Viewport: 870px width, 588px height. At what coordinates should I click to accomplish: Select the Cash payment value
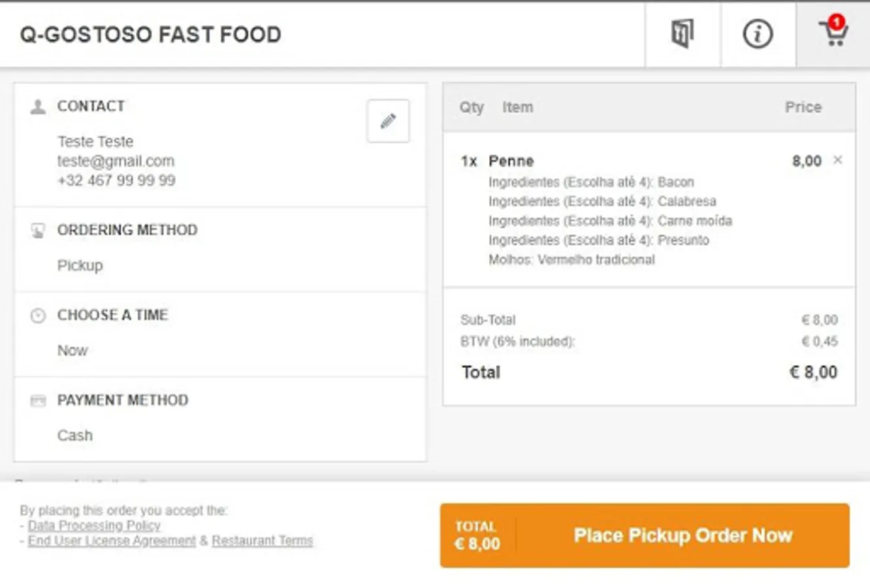74,435
